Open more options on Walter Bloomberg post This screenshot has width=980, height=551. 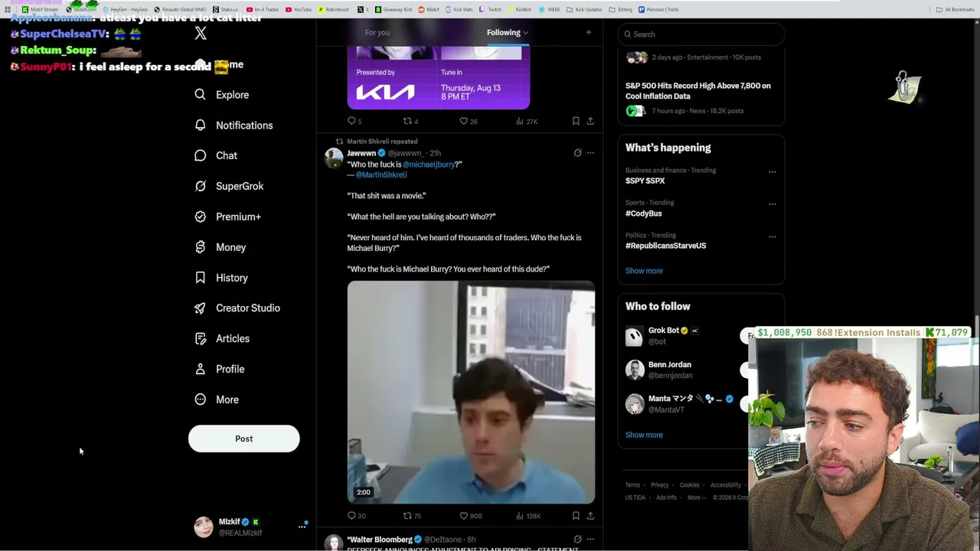click(x=590, y=540)
